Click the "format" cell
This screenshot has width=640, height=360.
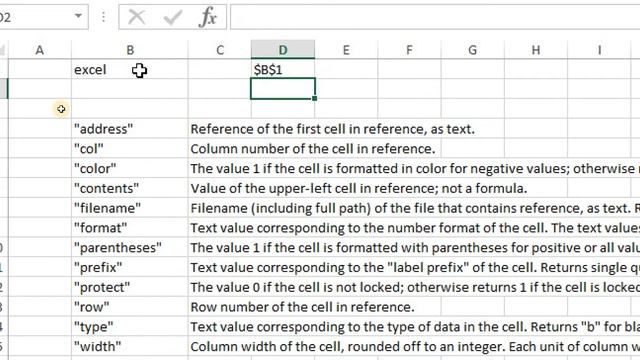tap(130, 228)
